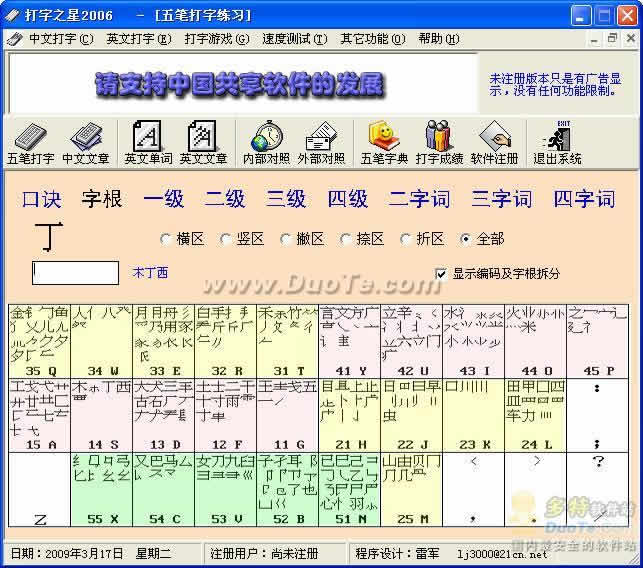Select the 英文单词 practice icon
This screenshot has width=643, height=568.
[148, 141]
